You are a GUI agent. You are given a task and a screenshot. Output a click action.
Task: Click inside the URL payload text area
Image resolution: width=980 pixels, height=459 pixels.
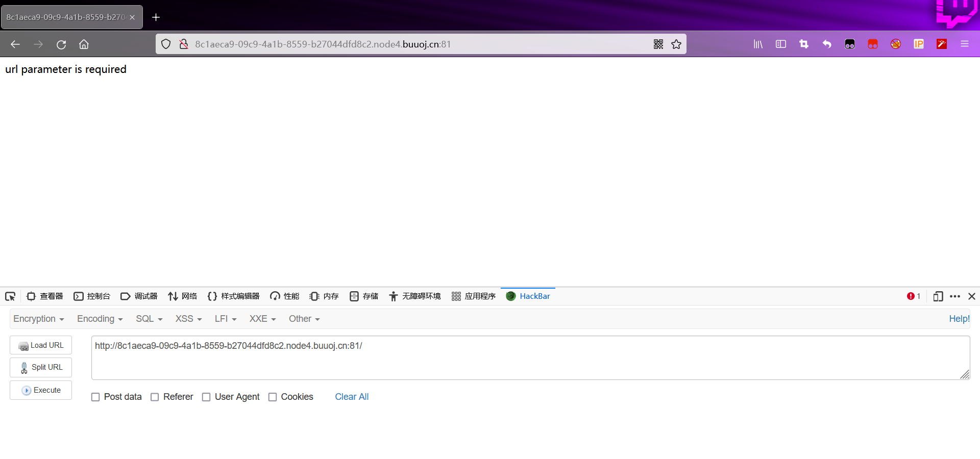point(459,357)
